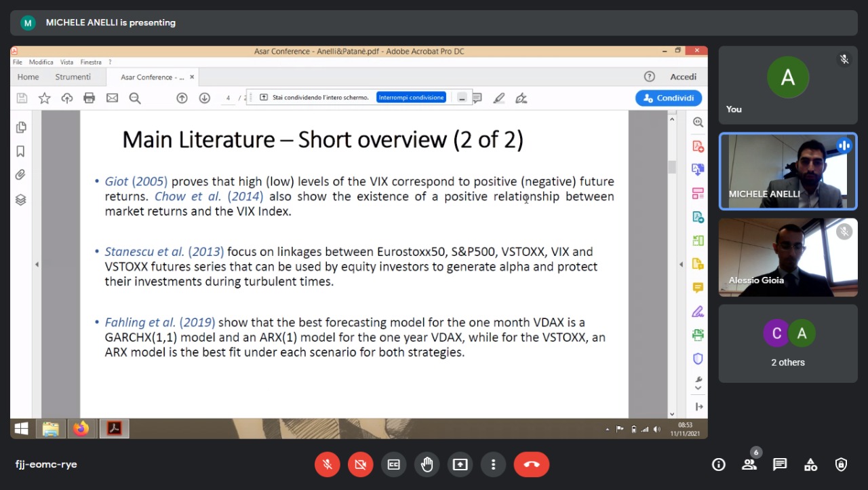Screen dimensions: 868x490
Task: Click the cloud upload icon in Acrobat
Action: (66, 98)
